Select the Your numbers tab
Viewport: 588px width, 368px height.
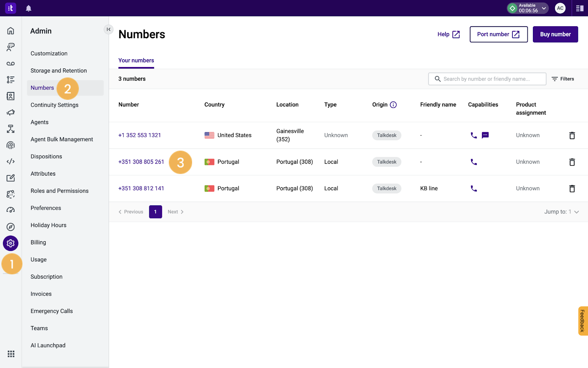click(136, 60)
